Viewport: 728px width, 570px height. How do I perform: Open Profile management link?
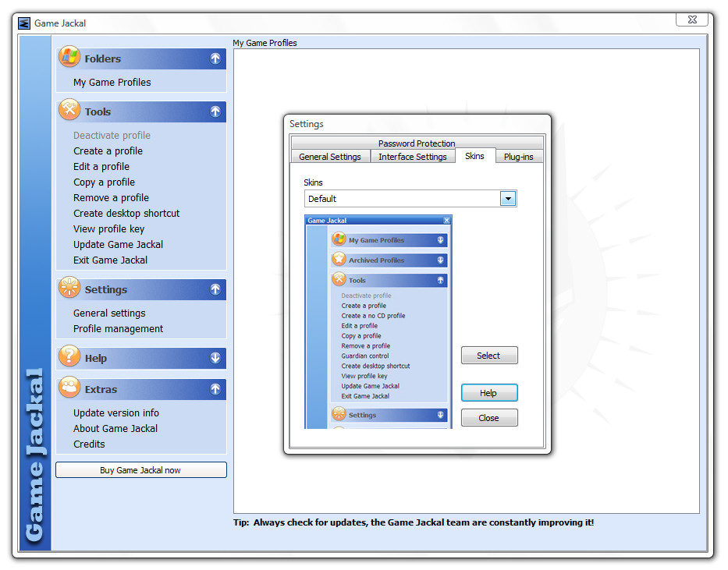[118, 328]
